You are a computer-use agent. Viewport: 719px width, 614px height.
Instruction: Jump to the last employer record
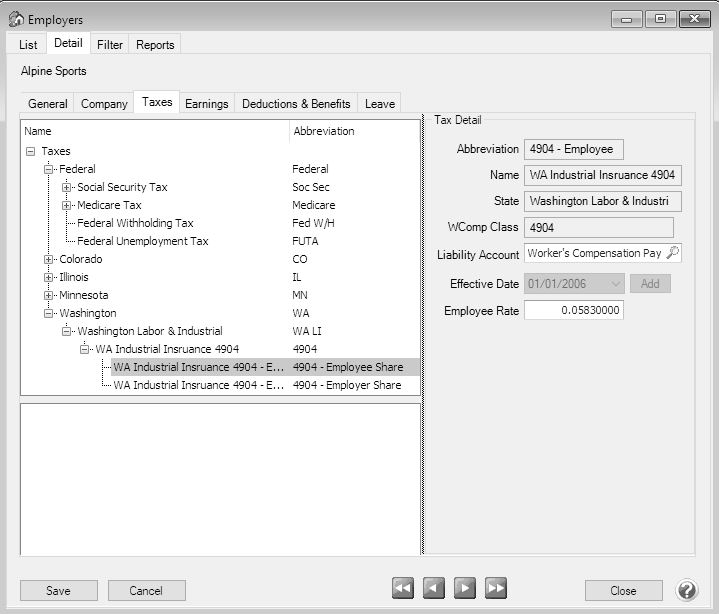coord(496,589)
